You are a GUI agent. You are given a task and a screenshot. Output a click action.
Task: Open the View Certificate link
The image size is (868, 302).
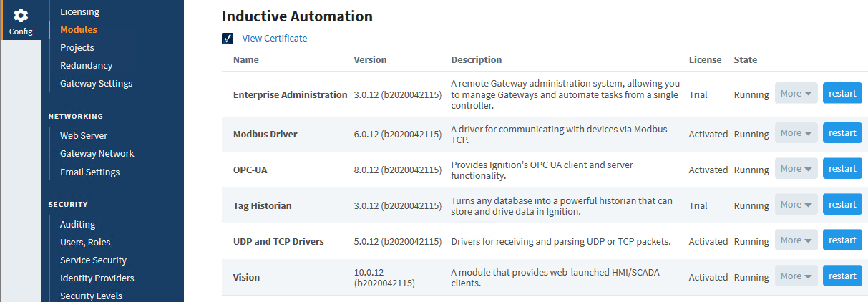pyautogui.click(x=275, y=39)
